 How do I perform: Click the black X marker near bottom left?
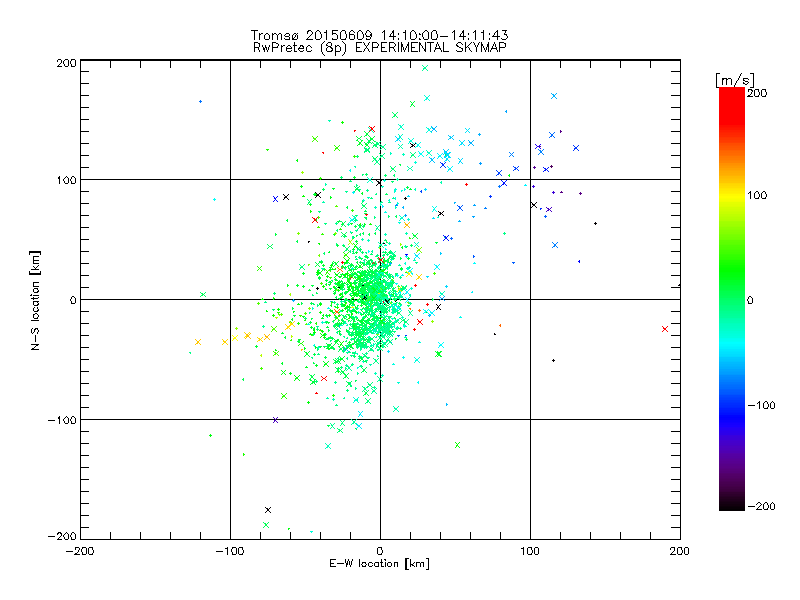pos(268,510)
